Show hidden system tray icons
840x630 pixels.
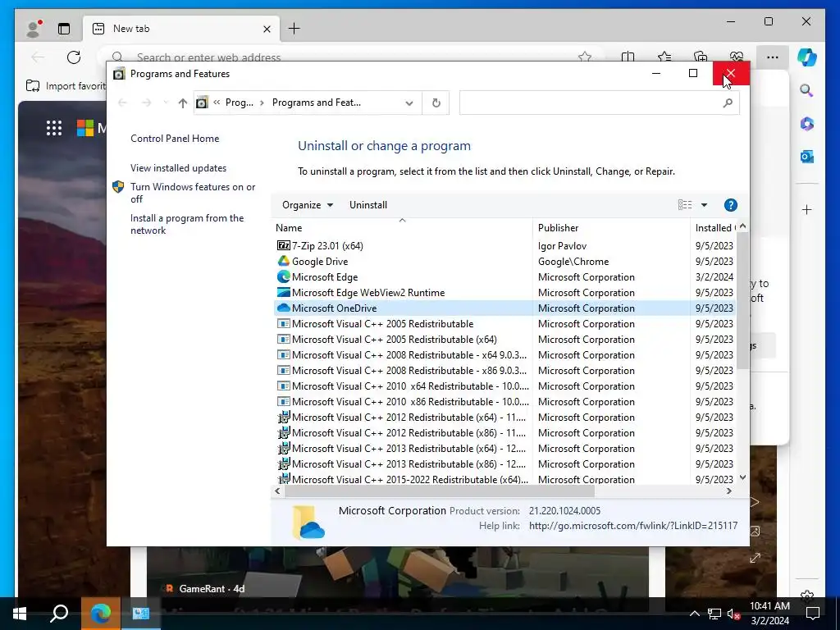[x=694, y=614]
